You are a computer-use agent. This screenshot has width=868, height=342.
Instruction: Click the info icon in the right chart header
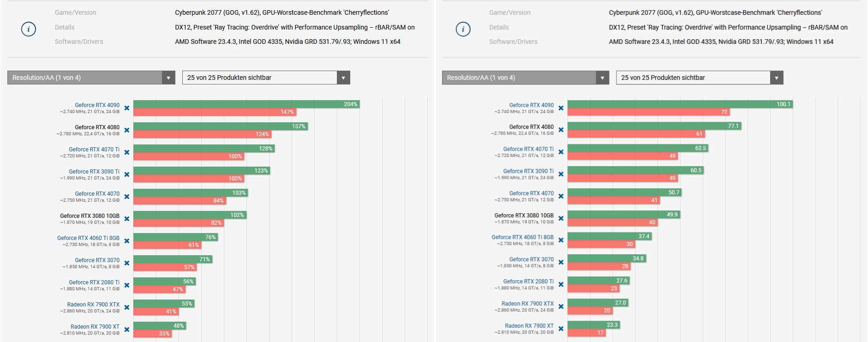click(x=463, y=30)
